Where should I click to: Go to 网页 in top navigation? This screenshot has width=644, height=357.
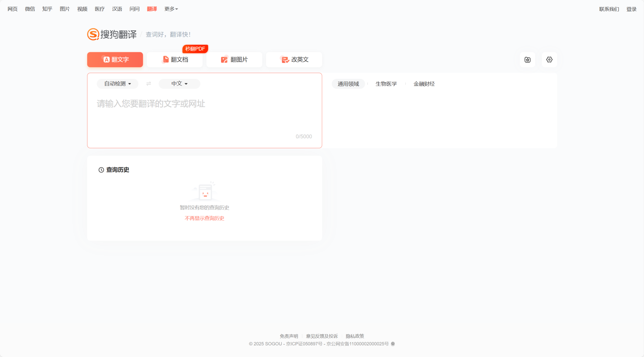click(x=13, y=9)
